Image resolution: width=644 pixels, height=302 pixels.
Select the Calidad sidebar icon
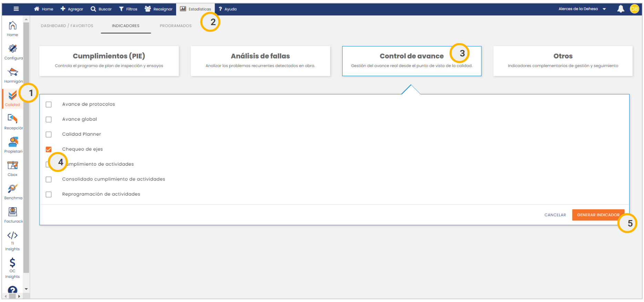click(12, 96)
